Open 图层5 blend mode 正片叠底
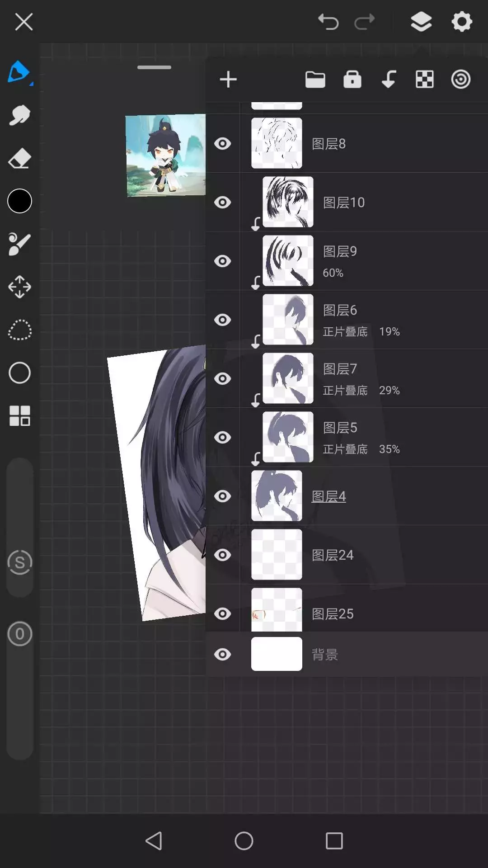This screenshot has width=488, height=868. [x=345, y=449]
